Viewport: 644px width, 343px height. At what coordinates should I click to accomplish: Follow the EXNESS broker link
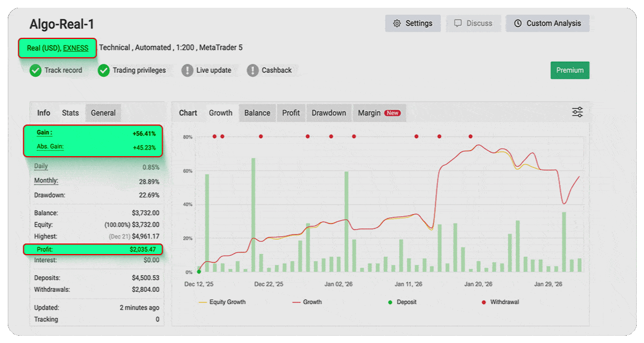[76, 48]
